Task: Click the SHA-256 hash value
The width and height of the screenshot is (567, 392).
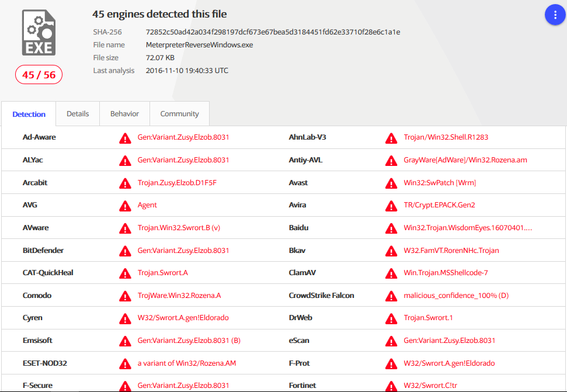Action: (x=273, y=32)
